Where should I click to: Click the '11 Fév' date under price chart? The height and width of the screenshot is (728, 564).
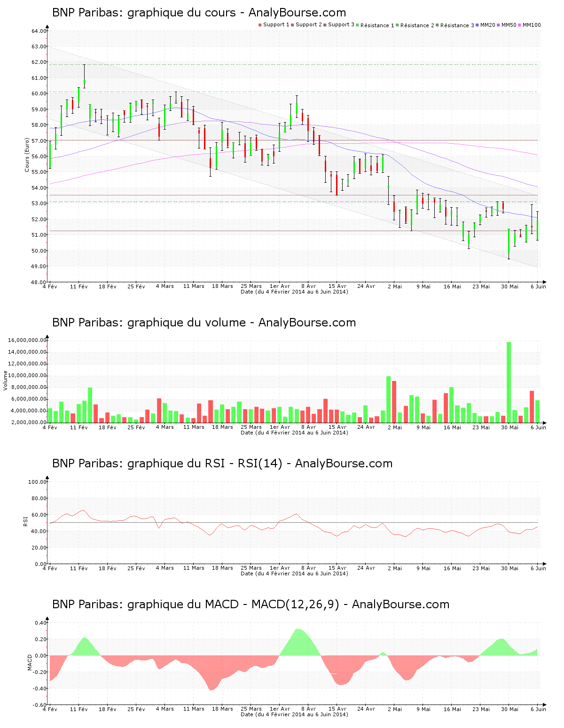pyautogui.click(x=79, y=287)
